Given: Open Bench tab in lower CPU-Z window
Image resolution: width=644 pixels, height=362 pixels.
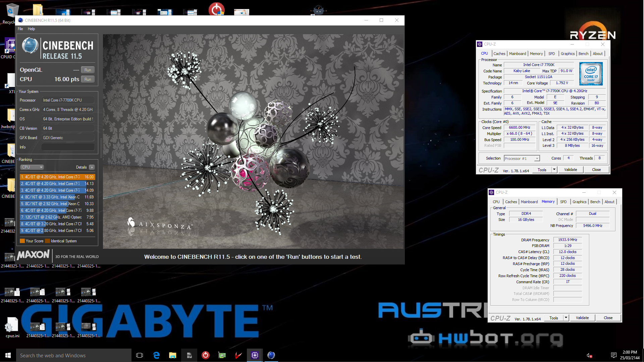Looking at the screenshot, I should 595,202.
